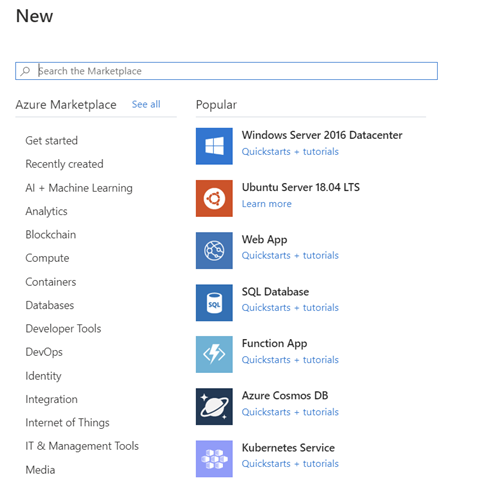Open the Web App globe icon
This screenshot has width=485, height=481.
pos(214,250)
